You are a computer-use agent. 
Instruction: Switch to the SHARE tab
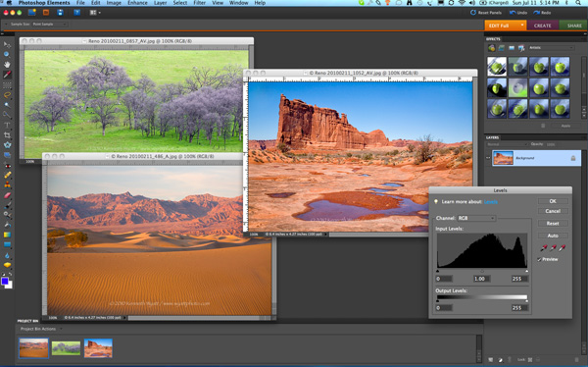(573, 26)
